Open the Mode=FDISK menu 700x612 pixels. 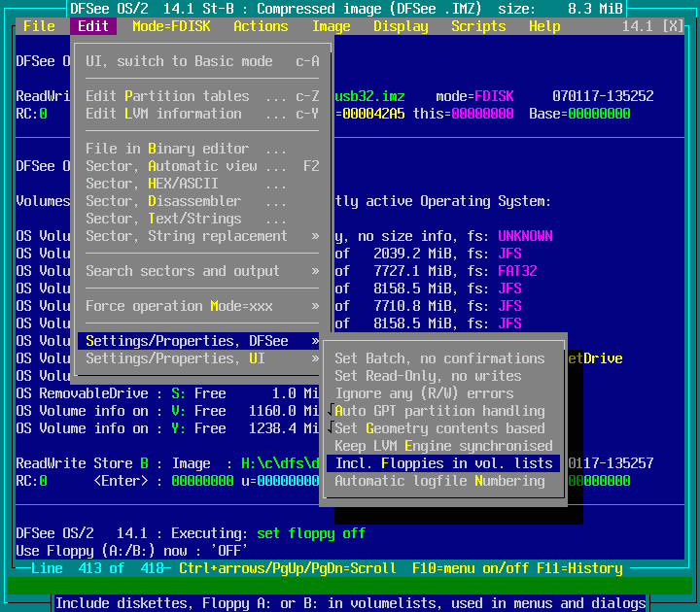click(x=171, y=26)
